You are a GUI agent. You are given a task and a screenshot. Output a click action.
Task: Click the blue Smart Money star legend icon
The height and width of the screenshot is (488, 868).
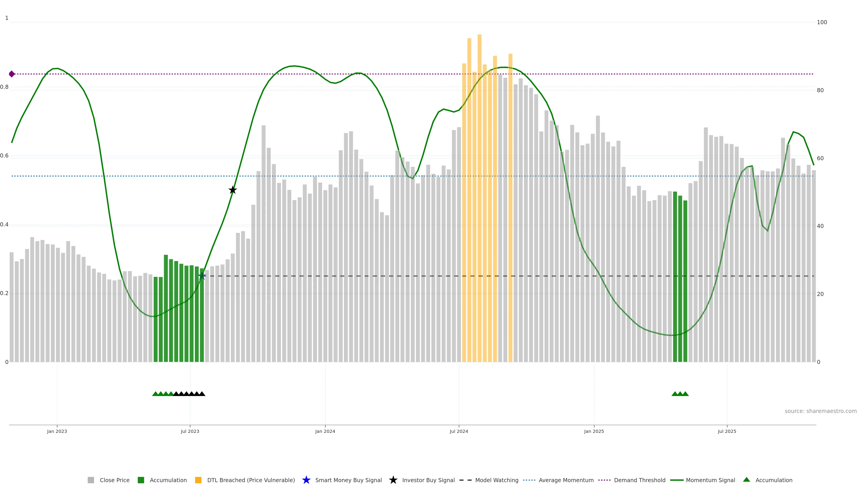306,480
